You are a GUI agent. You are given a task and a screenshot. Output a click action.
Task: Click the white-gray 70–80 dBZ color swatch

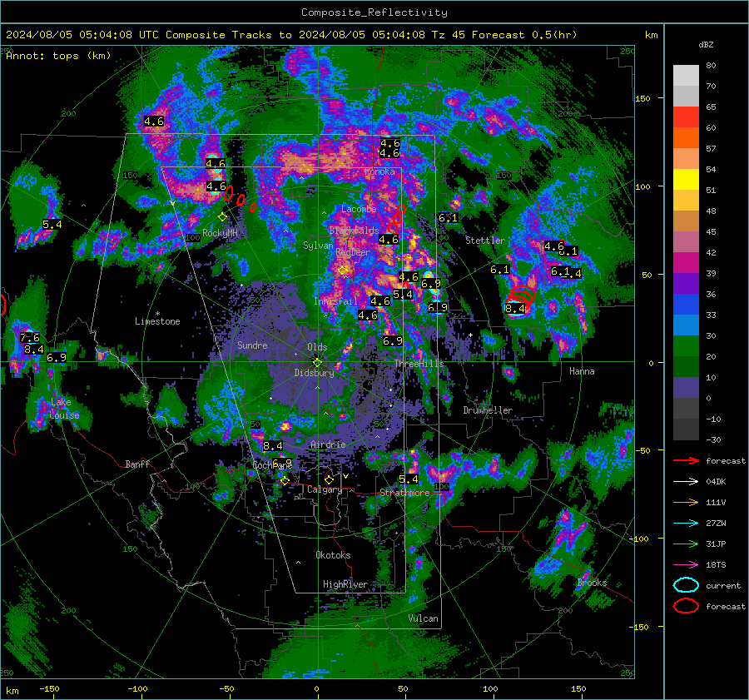(x=686, y=76)
